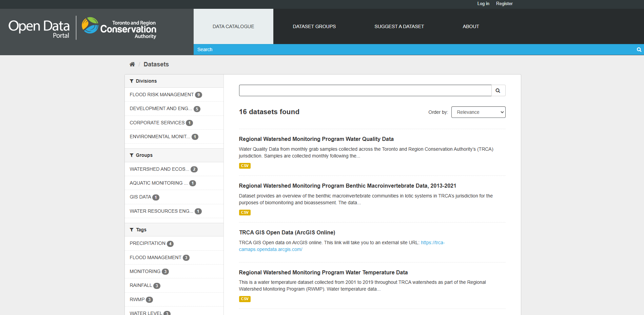Click the Datasets breadcrumb link
Image resolution: width=644 pixels, height=315 pixels.
coord(156,64)
